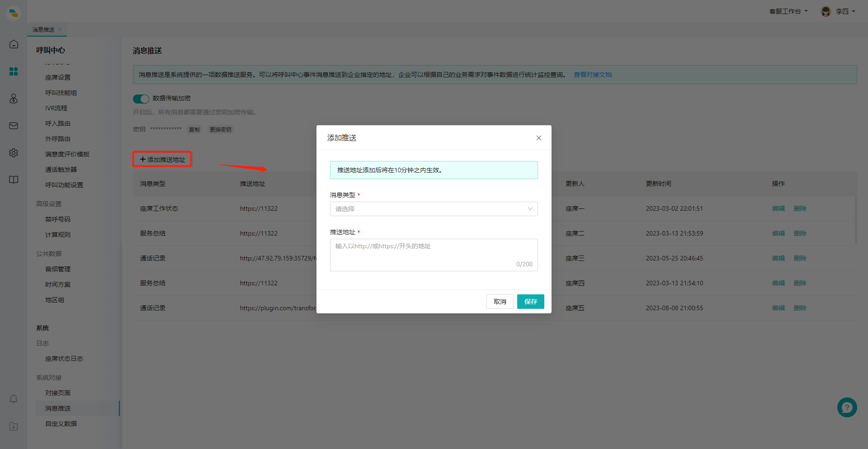
Task: Open the help question mark bubble
Action: coord(847,407)
